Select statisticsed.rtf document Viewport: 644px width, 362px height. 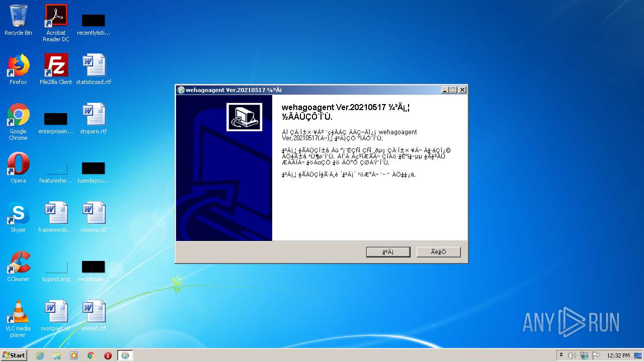pos(94,69)
